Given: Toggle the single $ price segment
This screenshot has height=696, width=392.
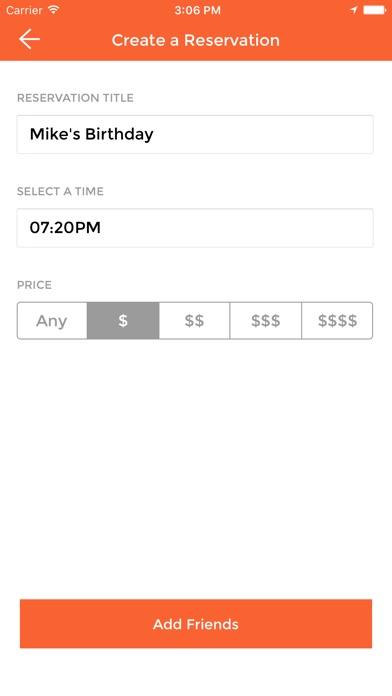Looking at the screenshot, I should pyautogui.click(x=123, y=320).
